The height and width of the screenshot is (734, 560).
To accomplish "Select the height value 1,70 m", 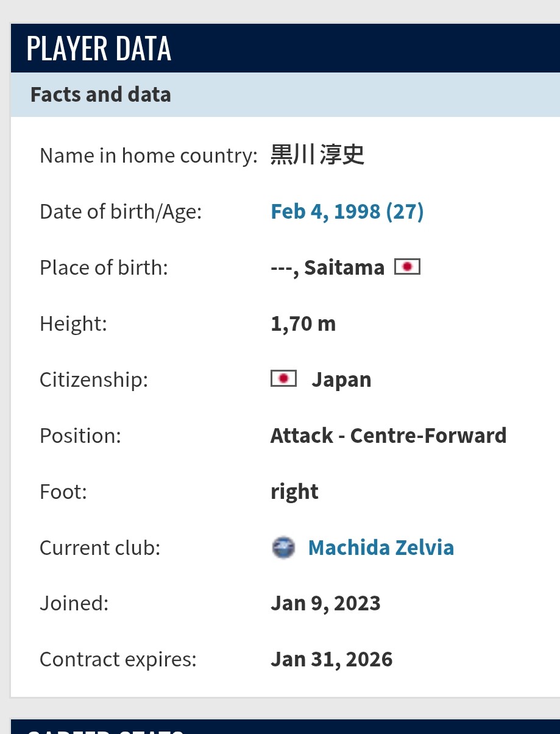I will point(303,323).
